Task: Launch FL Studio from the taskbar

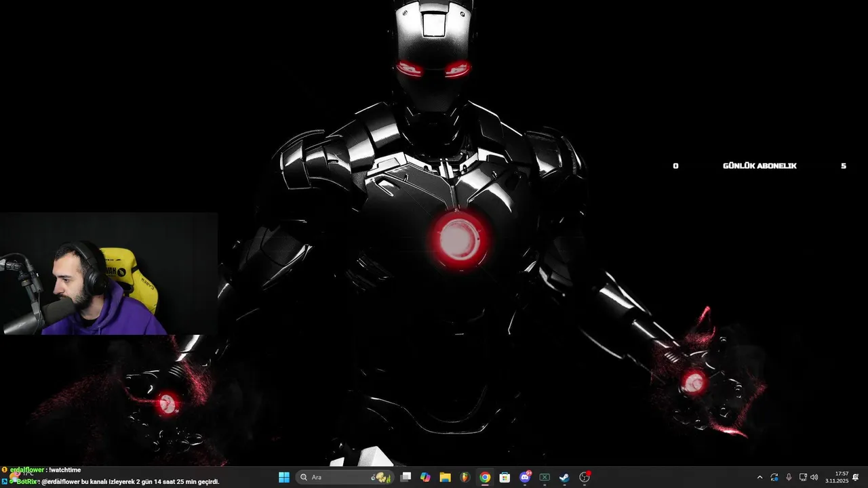Action: [x=465, y=477]
